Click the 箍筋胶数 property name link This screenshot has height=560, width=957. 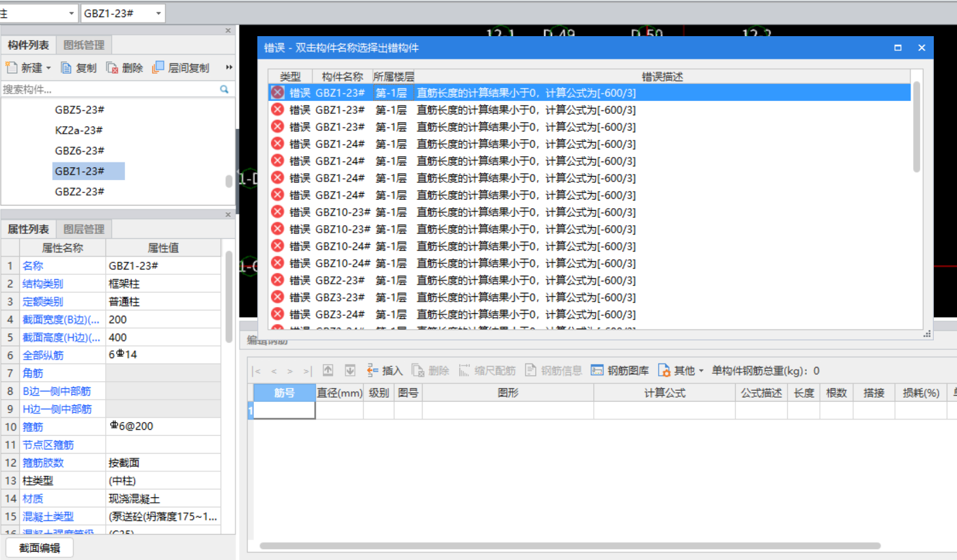tap(43, 462)
